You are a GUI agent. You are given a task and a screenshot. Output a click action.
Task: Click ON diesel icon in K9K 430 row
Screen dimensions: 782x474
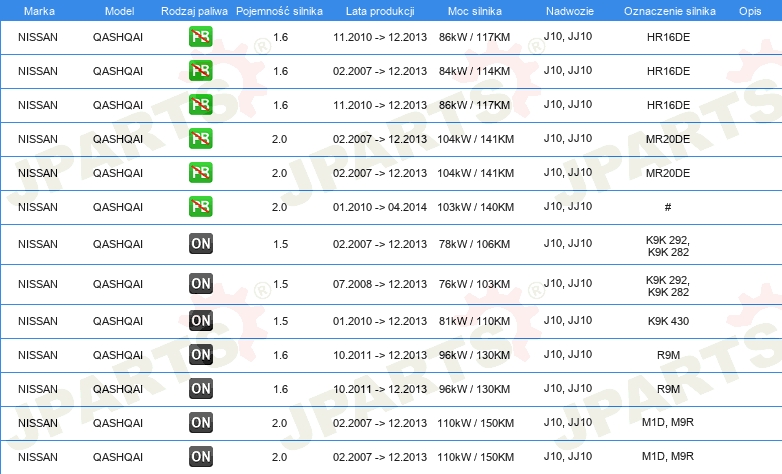pos(201,320)
